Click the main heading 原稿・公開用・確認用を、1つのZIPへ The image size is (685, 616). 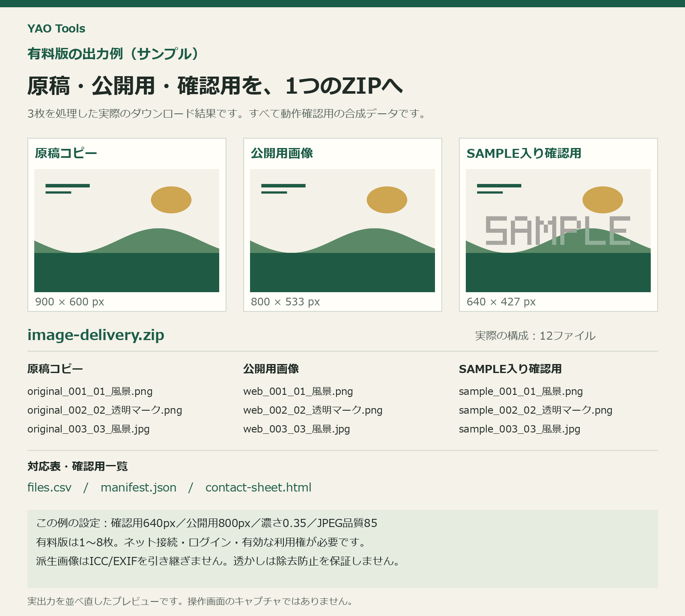pos(215,86)
